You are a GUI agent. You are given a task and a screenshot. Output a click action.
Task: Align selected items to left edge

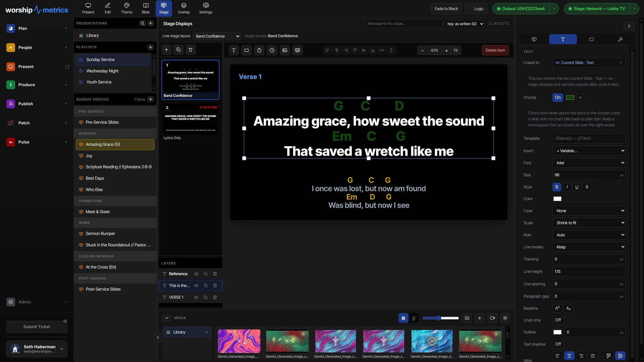tap(327, 50)
